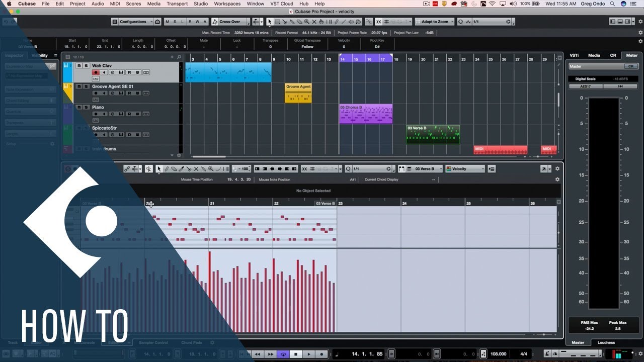644x362 pixels.
Task: Open the key editor snap type dropdown arrow
Action: [x=340, y=169]
